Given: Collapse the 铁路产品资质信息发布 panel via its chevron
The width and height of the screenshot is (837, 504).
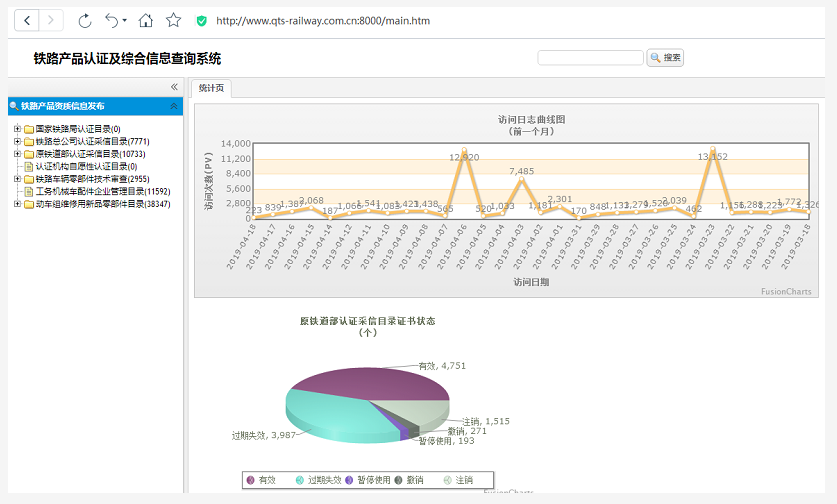Looking at the screenshot, I should [173, 106].
